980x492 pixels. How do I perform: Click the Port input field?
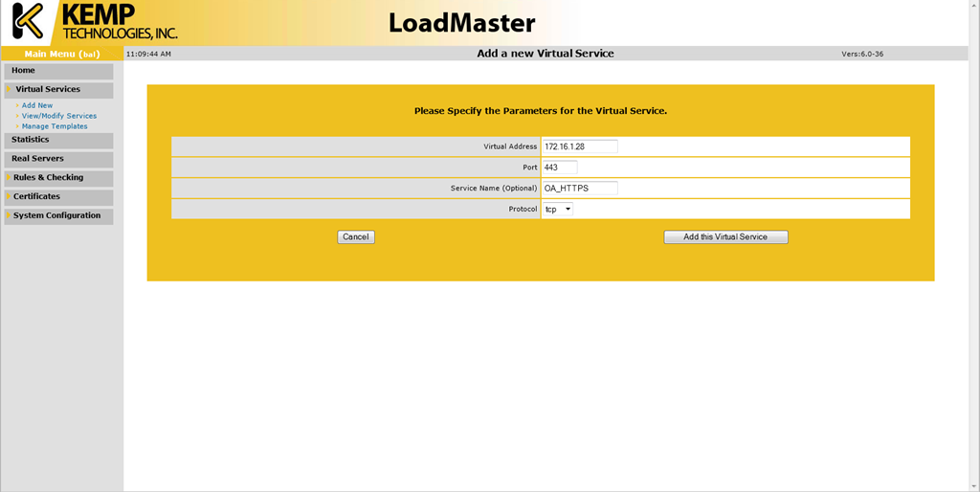pyautogui.click(x=559, y=167)
